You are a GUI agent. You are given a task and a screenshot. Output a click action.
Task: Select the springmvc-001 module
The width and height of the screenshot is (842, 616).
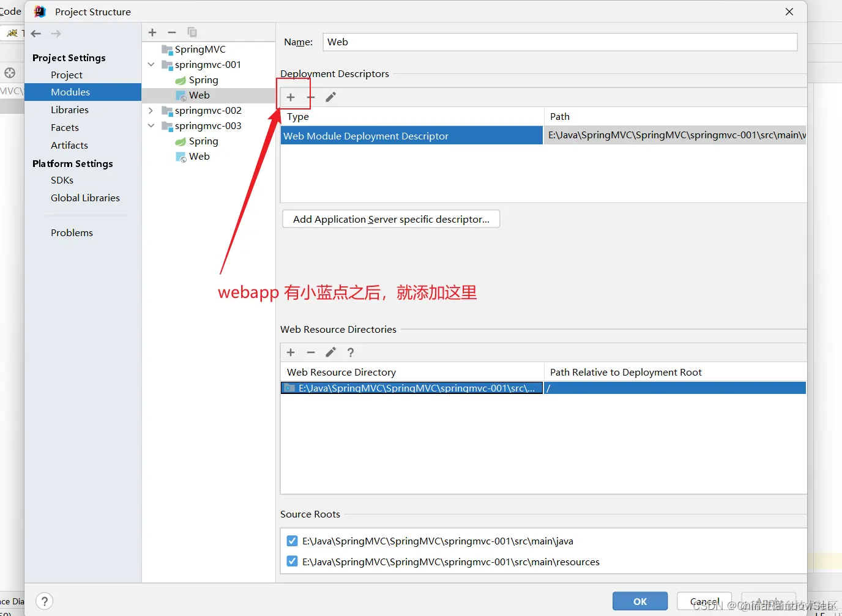201,65
